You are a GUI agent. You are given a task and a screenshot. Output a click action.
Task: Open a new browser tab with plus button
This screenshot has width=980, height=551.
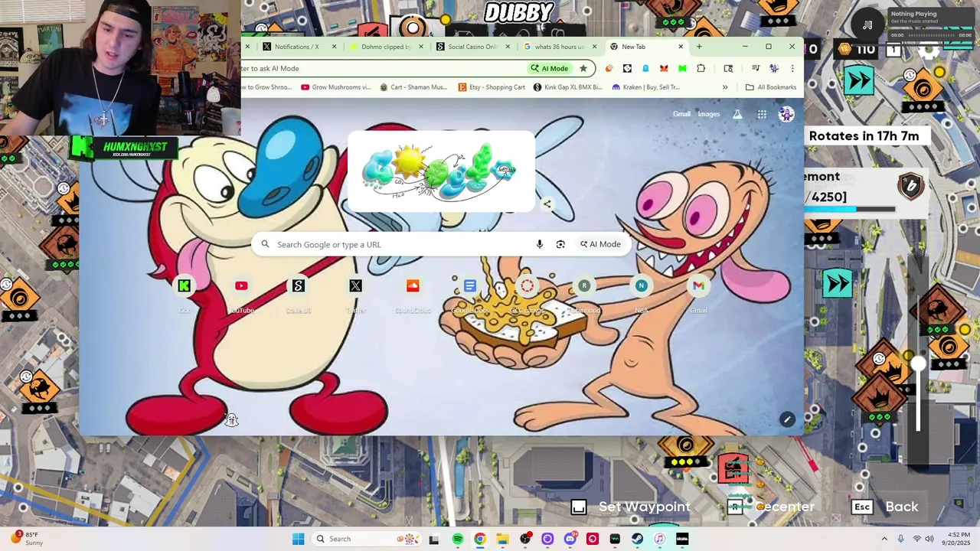[699, 47]
